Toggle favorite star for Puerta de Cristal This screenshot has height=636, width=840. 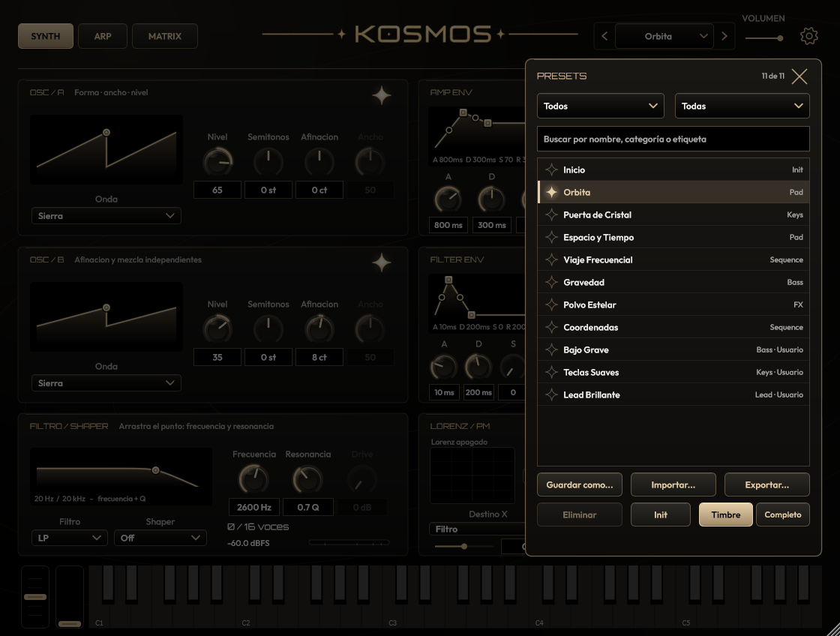tap(551, 214)
